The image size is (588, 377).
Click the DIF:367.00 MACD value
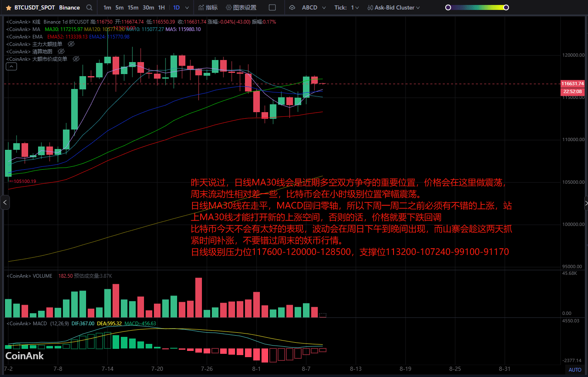click(x=83, y=324)
